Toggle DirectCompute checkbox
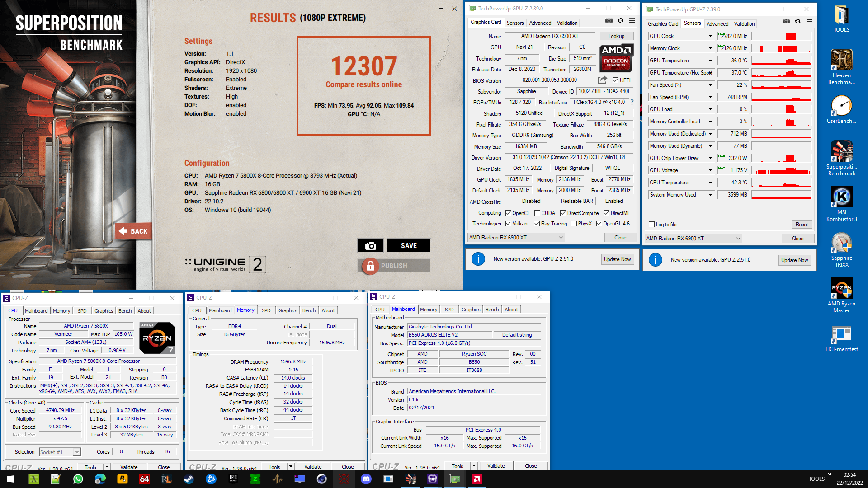This screenshot has width=868, height=488. [563, 213]
